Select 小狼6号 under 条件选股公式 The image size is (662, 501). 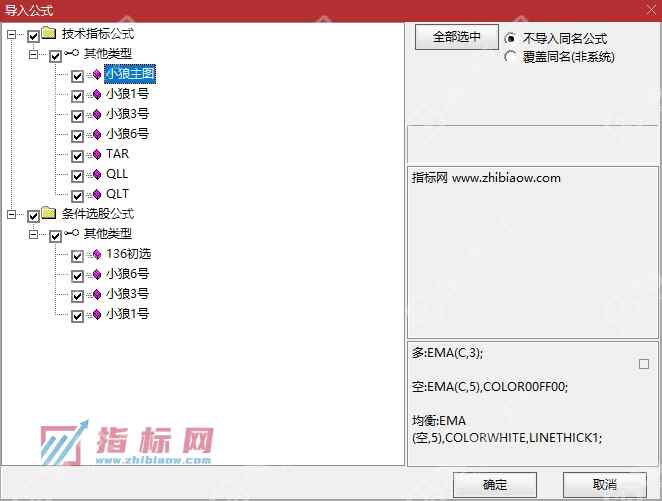[127, 274]
